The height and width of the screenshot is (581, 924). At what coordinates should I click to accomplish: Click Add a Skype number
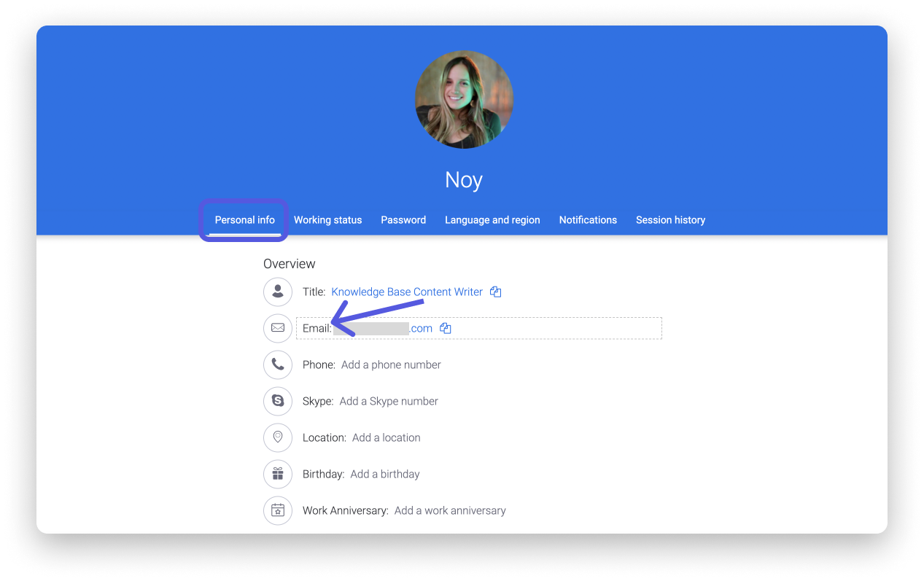pos(389,401)
